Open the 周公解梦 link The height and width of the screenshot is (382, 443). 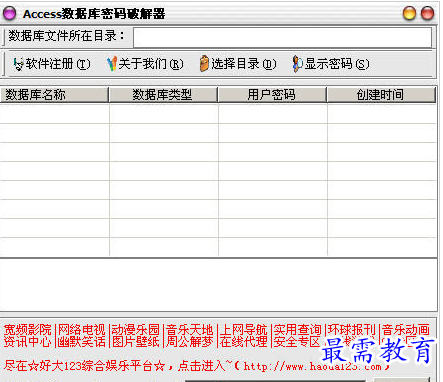tap(190, 342)
